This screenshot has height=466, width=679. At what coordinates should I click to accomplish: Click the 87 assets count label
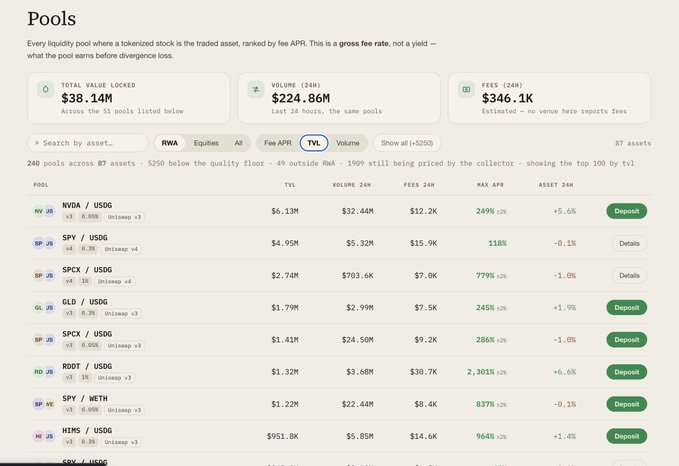tap(633, 143)
